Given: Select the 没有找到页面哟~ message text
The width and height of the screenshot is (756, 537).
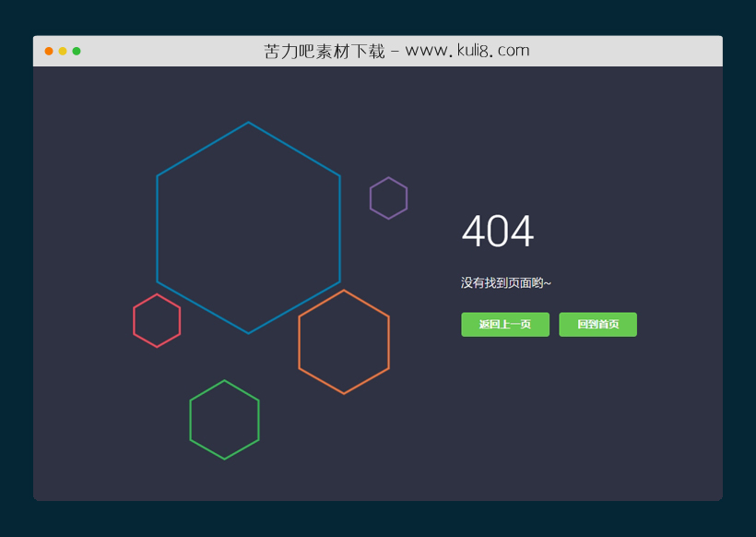Looking at the screenshot, I should coord(507,281).
